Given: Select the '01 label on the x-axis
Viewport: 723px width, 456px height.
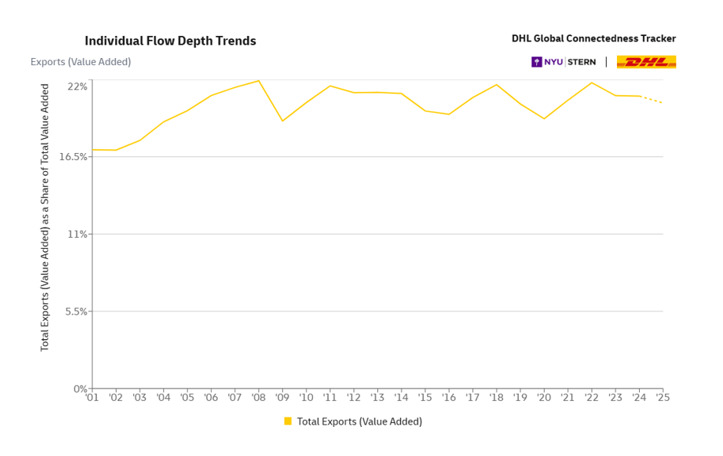Looking at the screenshot, I should [92, 398].
